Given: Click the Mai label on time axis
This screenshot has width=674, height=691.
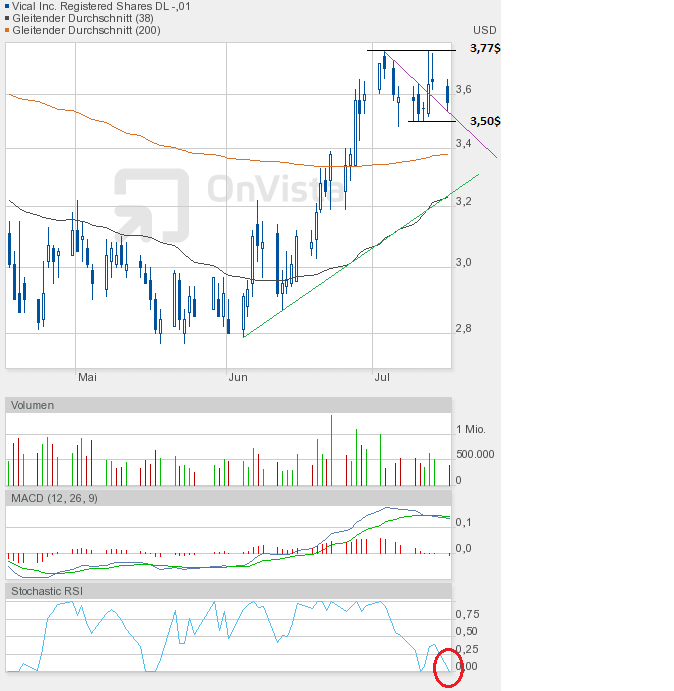Looking at the screenshot, I should point(88,377).
